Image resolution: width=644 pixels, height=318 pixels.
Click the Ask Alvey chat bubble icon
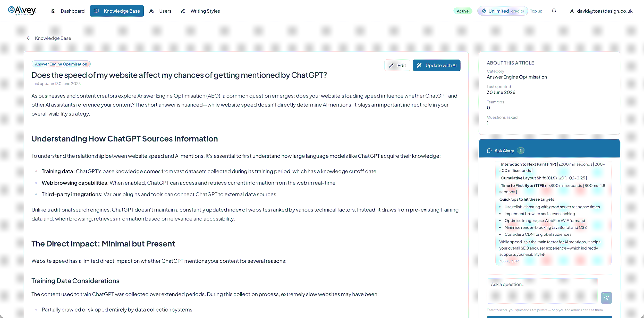pos(489,151)
